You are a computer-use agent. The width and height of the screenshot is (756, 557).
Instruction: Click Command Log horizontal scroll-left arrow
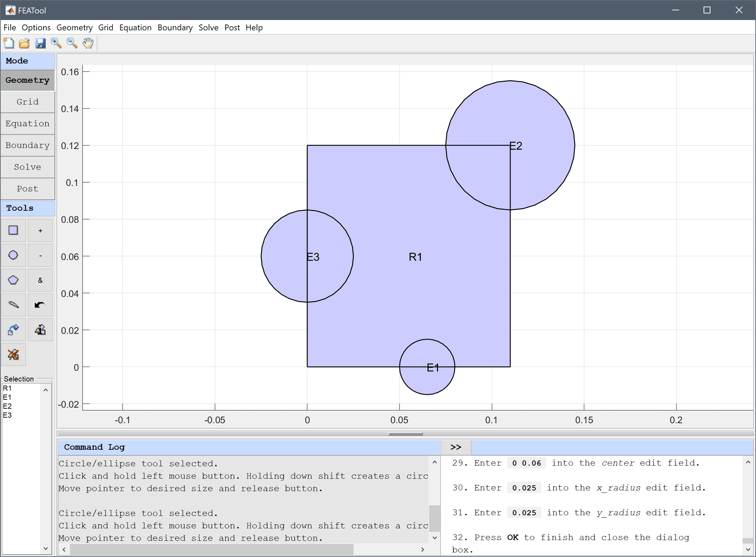[64, 549]
